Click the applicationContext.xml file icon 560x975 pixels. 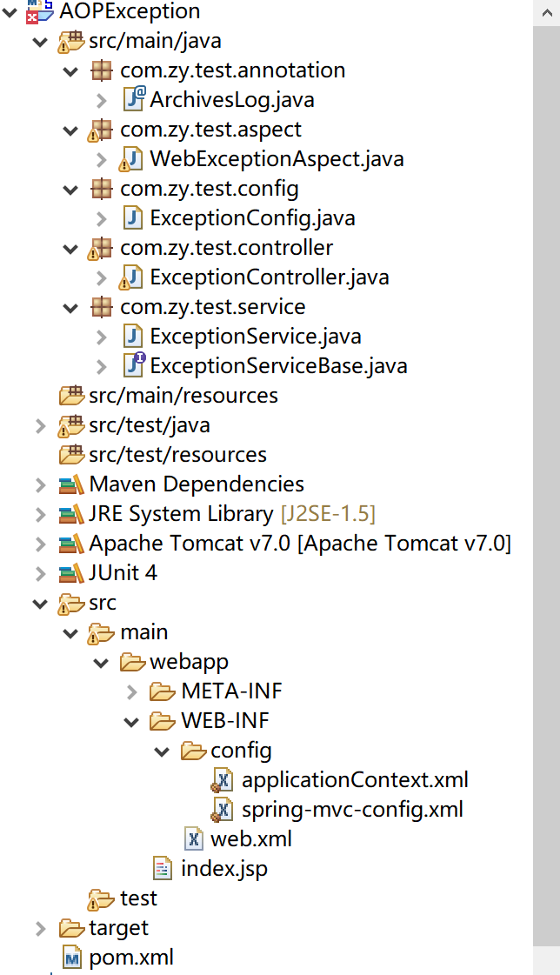point(223,779)
